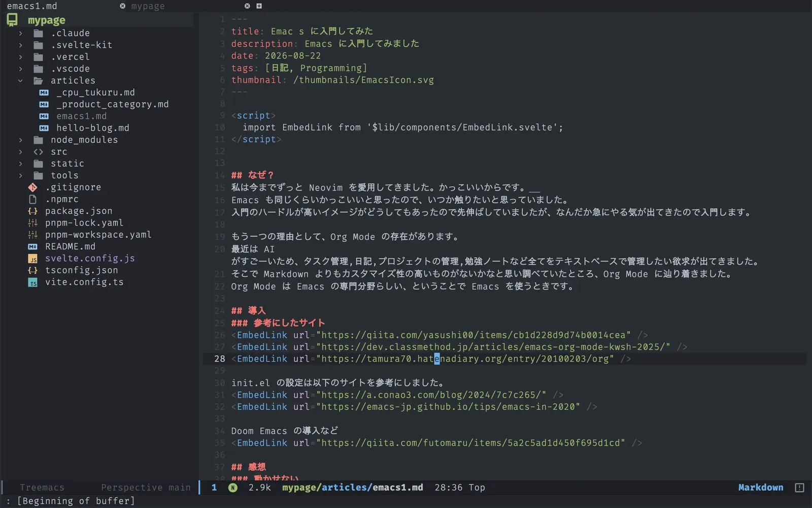Close the emacs1.md tab
The width and height of the screenshot is (812, 508).
point(122,6)
